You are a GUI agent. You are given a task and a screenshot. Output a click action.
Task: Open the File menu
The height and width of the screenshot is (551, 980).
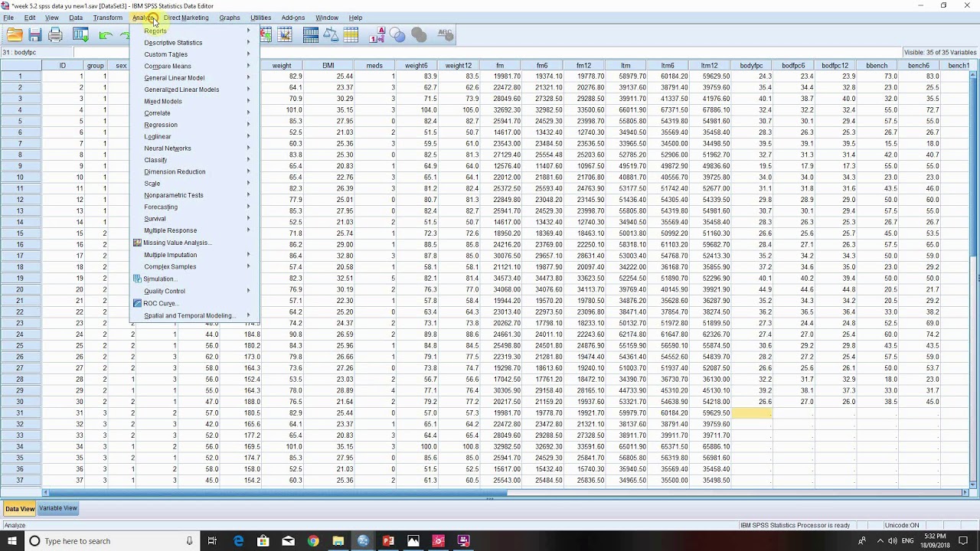point(8,18)
